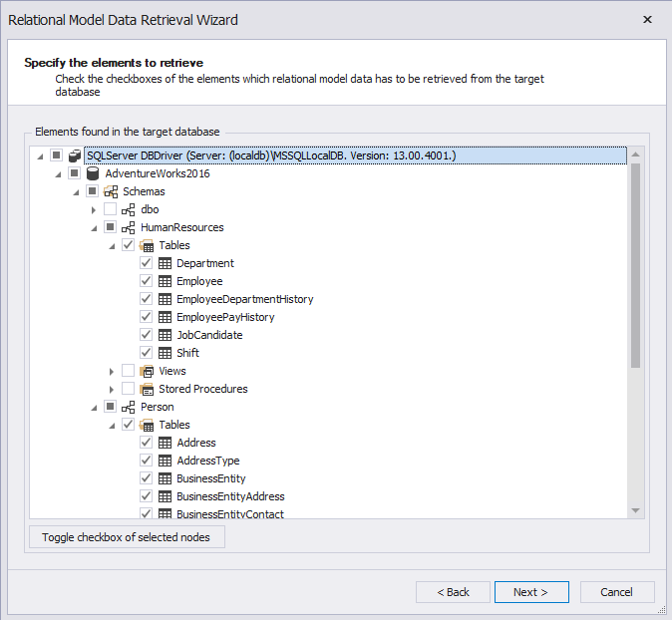
Task: Click the EmployeeDepartmentHistory table icon
Action: coord(165,299)
